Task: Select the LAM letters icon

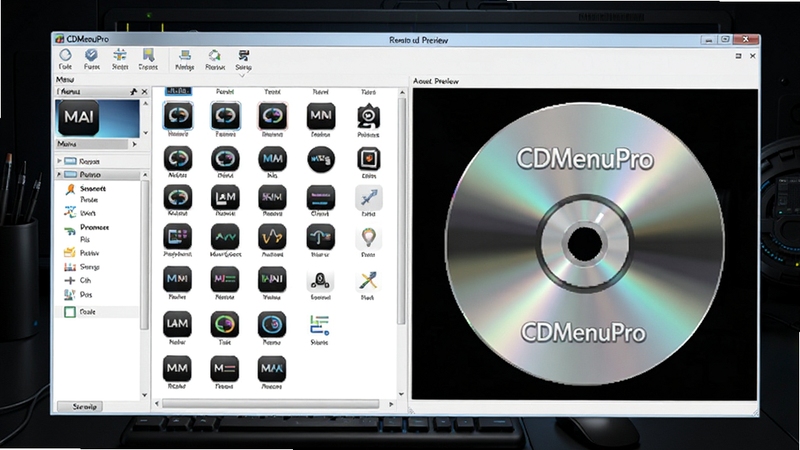Action: click(x=178, y=324)
